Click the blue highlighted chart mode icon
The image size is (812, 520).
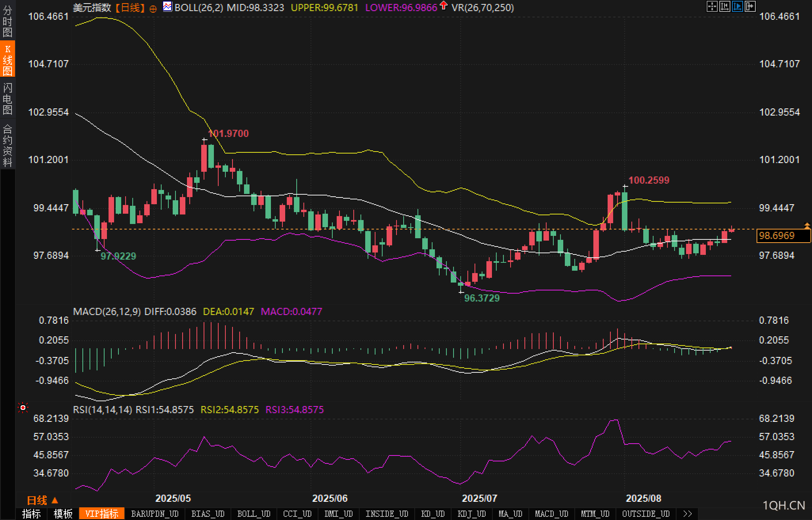pos(737,6)
